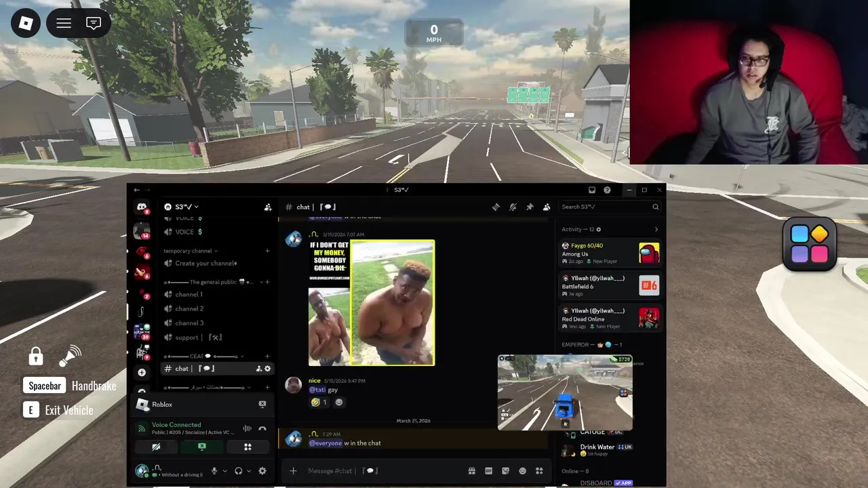
Task: Open voice activities button in voice panel
Action: 248,447
